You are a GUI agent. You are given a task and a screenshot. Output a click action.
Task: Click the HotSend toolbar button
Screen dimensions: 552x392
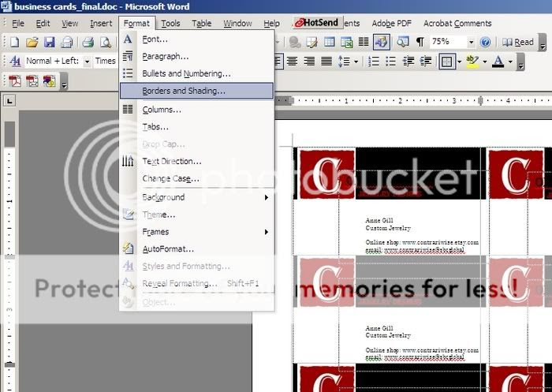(317, 23)
